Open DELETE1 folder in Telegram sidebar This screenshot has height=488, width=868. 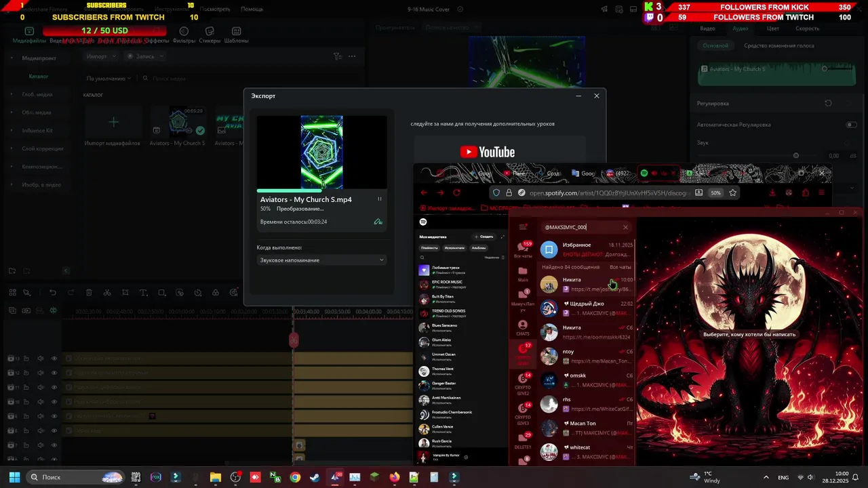(523, 441)
